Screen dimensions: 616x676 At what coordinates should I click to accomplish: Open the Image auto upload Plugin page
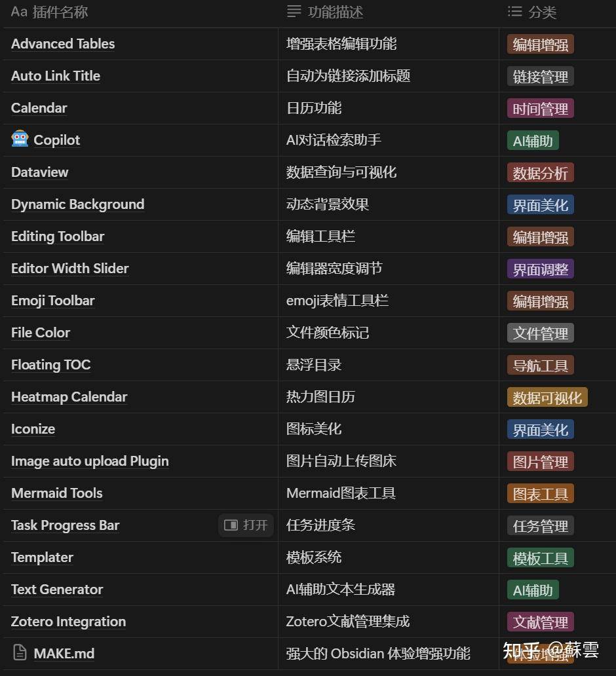[x=90, y=461]
